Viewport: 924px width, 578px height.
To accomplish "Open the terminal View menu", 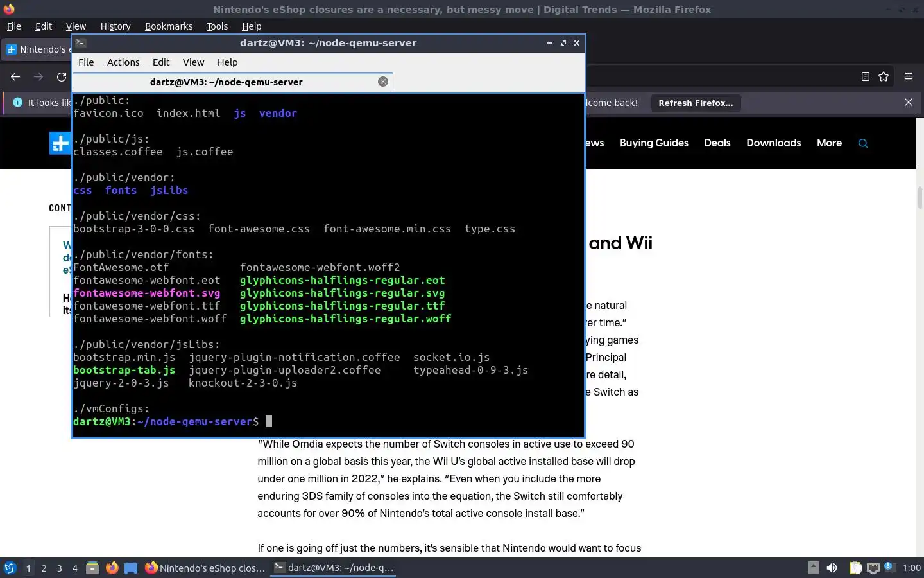I will point(193,62).
